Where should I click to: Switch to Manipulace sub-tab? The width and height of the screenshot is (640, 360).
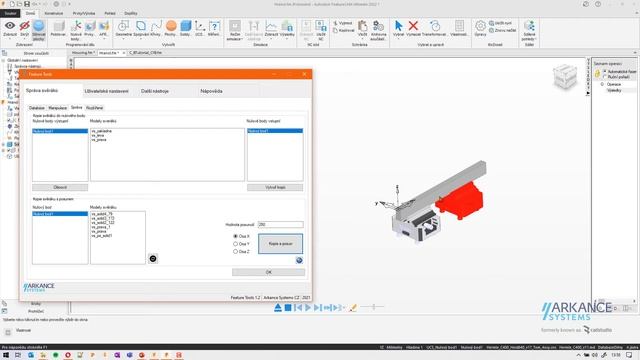tap(58, 108)
